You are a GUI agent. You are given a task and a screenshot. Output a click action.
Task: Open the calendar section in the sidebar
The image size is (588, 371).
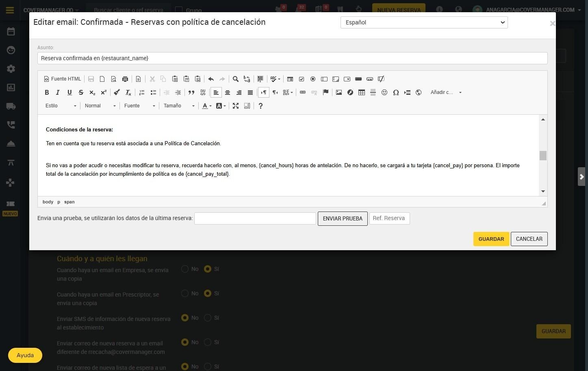(x=11, y=31)
